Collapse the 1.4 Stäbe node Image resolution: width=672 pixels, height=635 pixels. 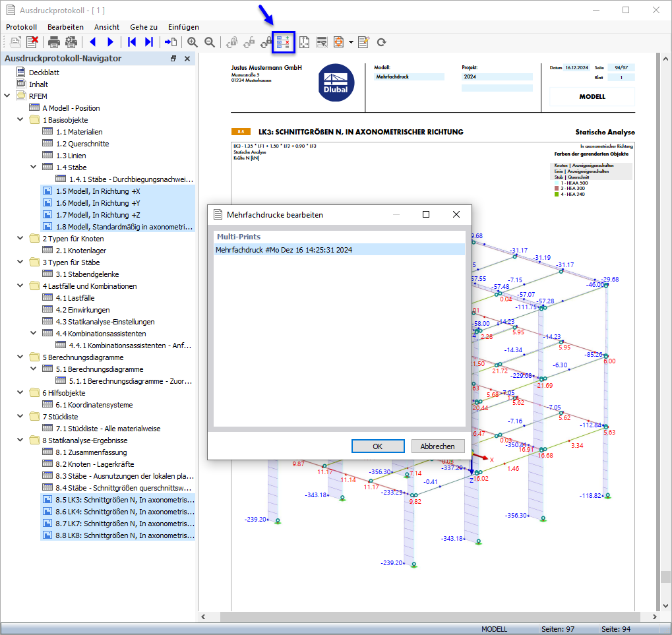click(x=34, y=167)
